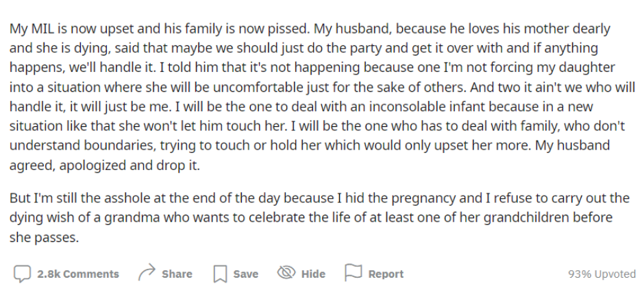644x299 pixels.
Task: Choose the Save text label
Action: point(245,274)
